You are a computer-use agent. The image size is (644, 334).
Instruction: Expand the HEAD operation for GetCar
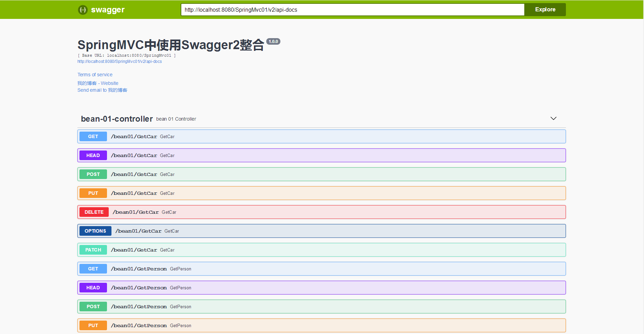(322, 155)
